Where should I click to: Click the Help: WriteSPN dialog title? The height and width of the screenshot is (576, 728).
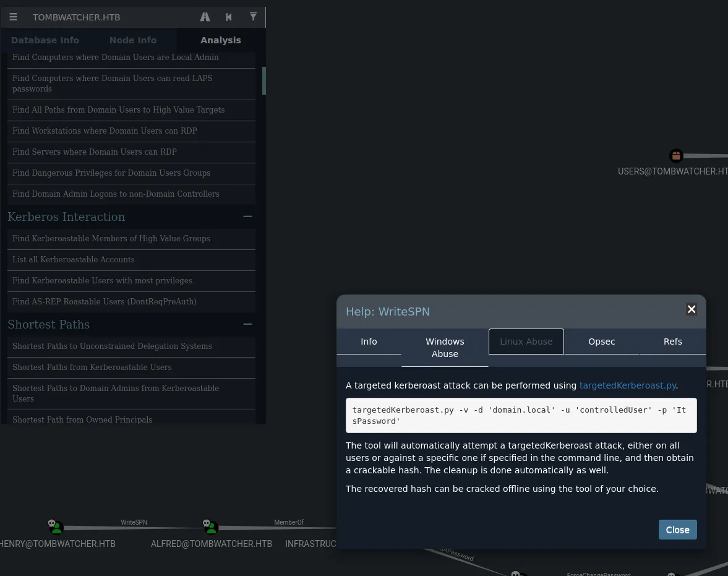388,312
